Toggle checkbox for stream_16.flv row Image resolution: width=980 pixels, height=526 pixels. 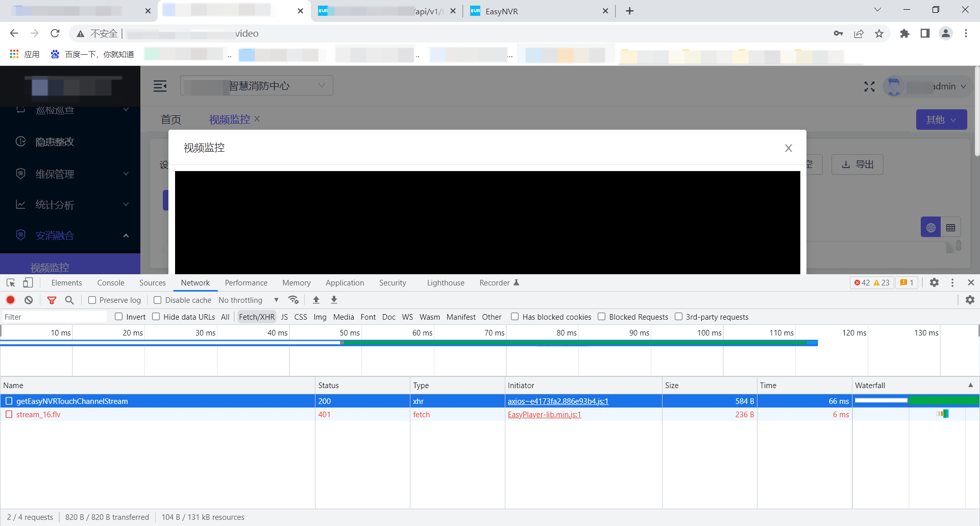[x=9, y=414]
